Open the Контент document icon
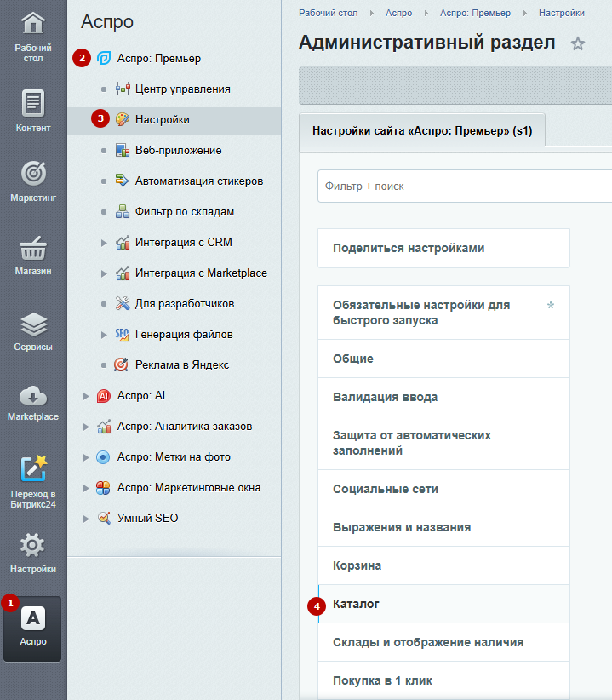 coord(33,103)
